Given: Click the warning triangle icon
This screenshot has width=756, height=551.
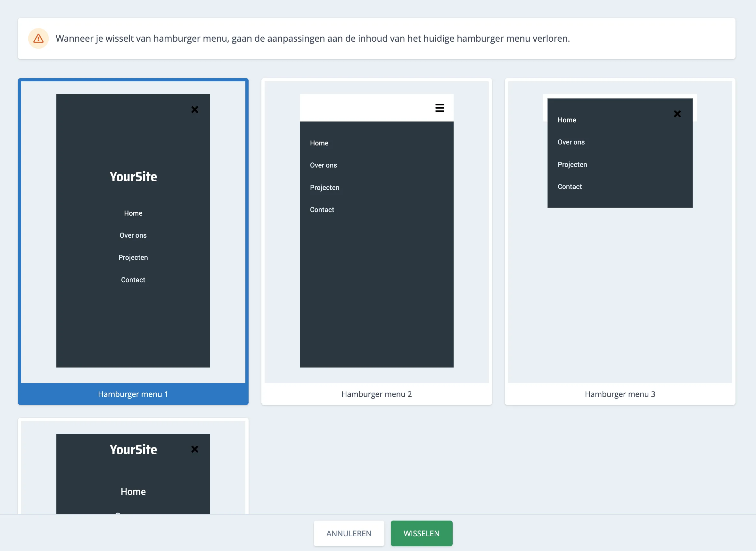Looking at the screenshot, I should (38, 38).
